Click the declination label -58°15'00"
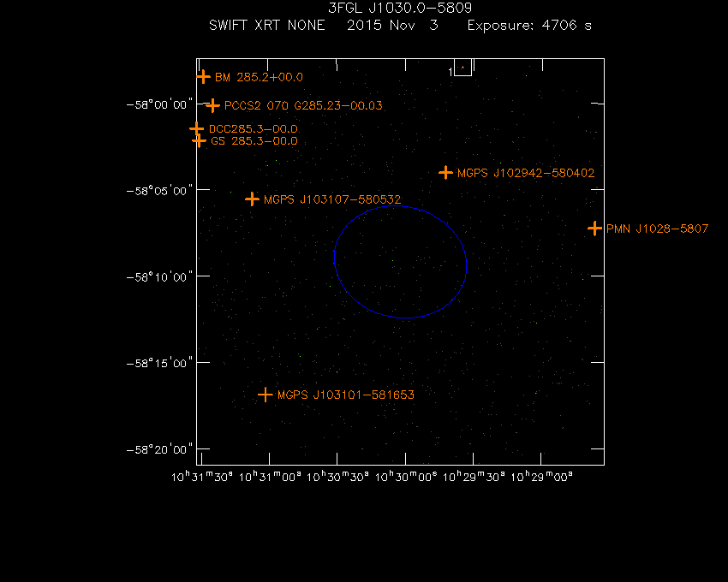728x582 pixels. coord(159,363)
